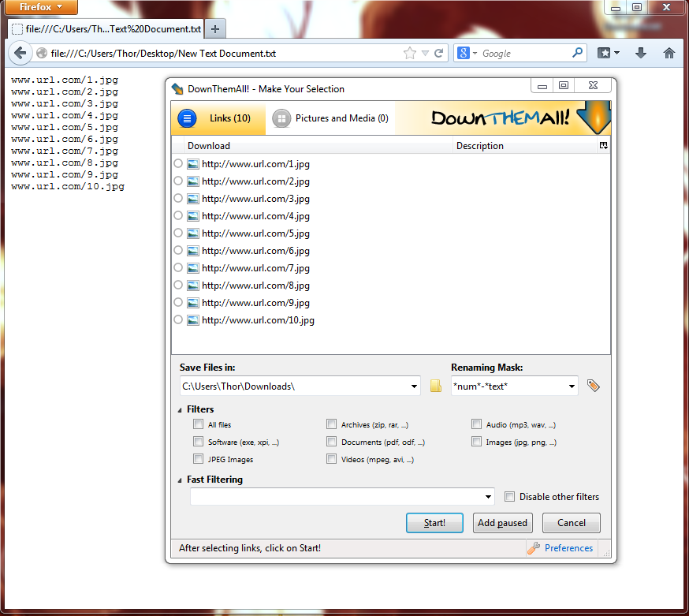This screenshot has height=616, width=689.
Task: Select the radio for http://www.url.com/3.jpg
Action: click(x=178, y=198)
